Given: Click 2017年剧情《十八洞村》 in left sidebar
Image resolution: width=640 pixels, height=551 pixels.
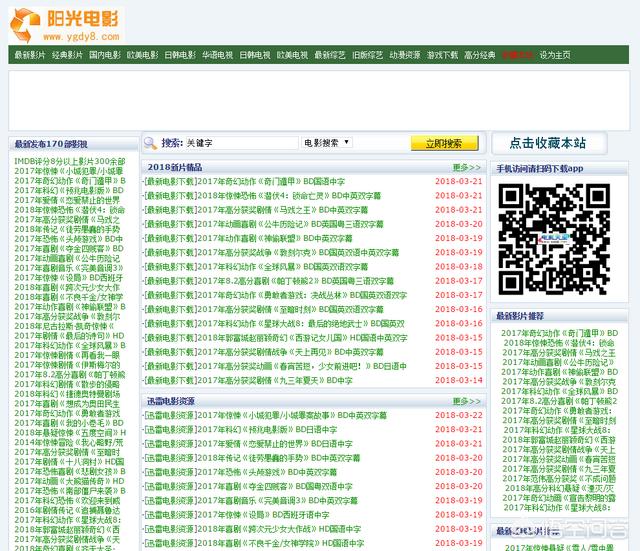Looking at the screenshot, I should coord(69,462).
